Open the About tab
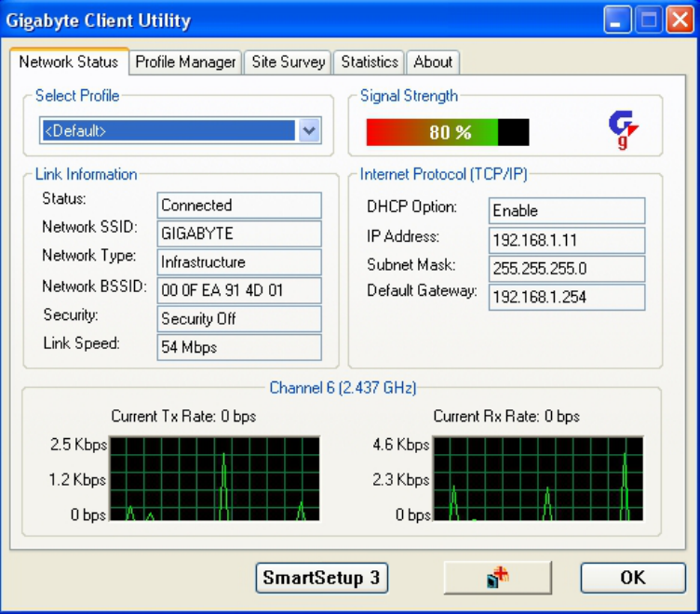 coord(433,62)
